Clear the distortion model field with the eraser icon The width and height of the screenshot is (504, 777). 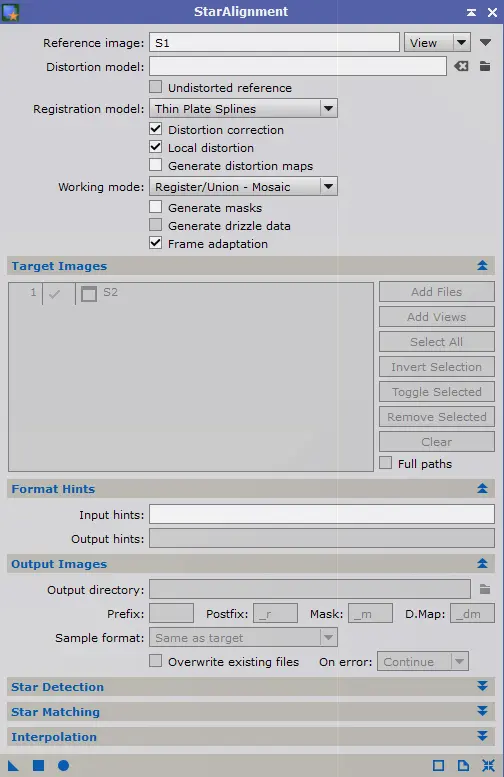tap(461, 66)
